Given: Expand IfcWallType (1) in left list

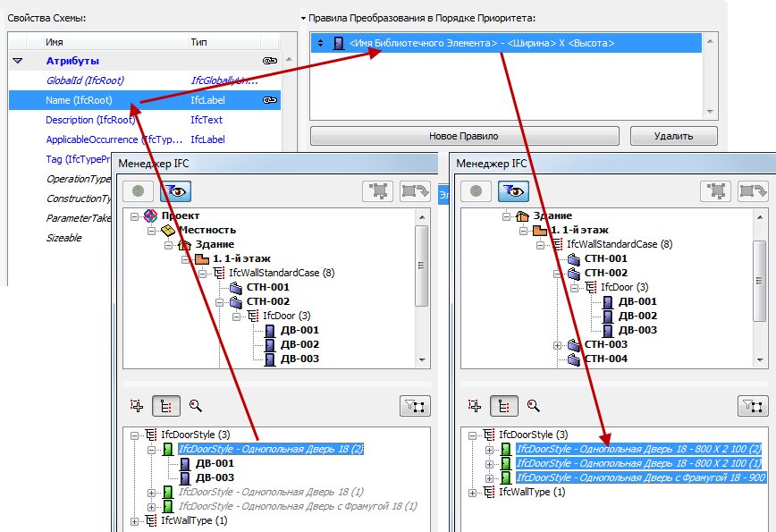Looking at the screenshot, I should (x=135, y=521).
